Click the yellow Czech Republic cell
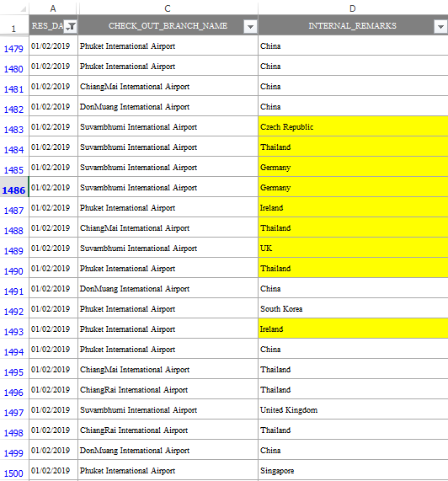 tap(353, 126)
